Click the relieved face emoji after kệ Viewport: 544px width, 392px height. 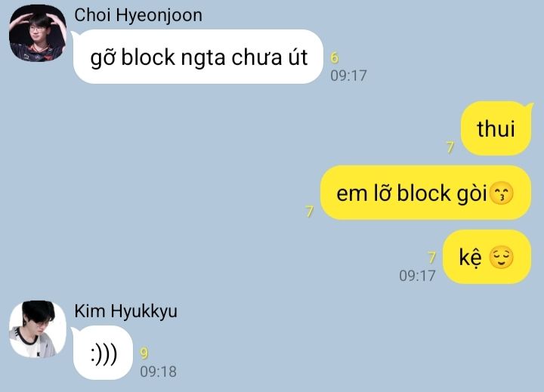click(501, 257)
